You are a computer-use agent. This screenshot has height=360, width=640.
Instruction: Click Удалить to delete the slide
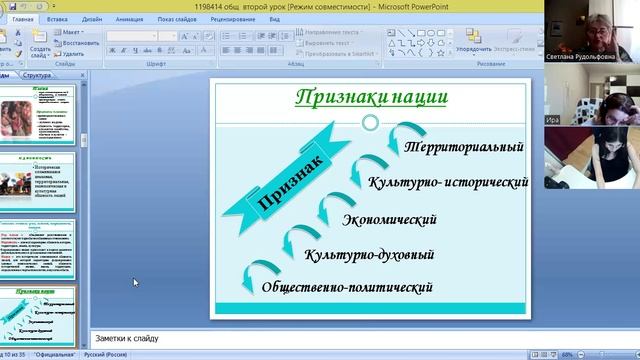pyautogui.click(x=69, y=53)
